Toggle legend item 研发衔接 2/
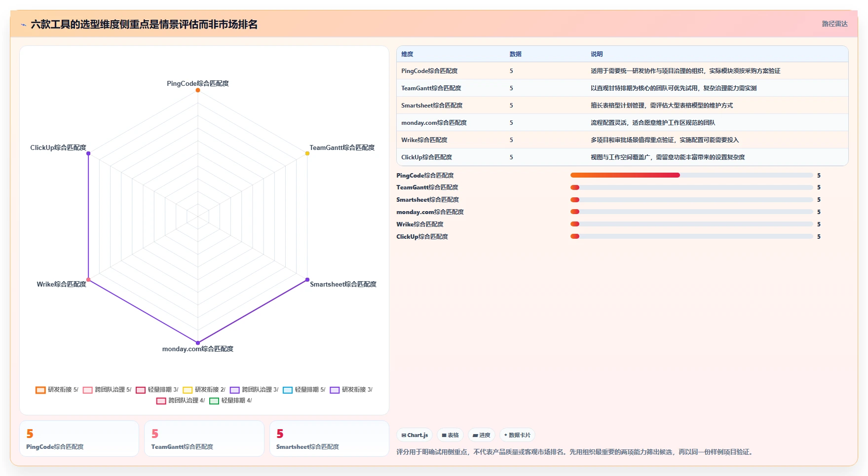The image size is (868, 476). click(x=204, y=390)
